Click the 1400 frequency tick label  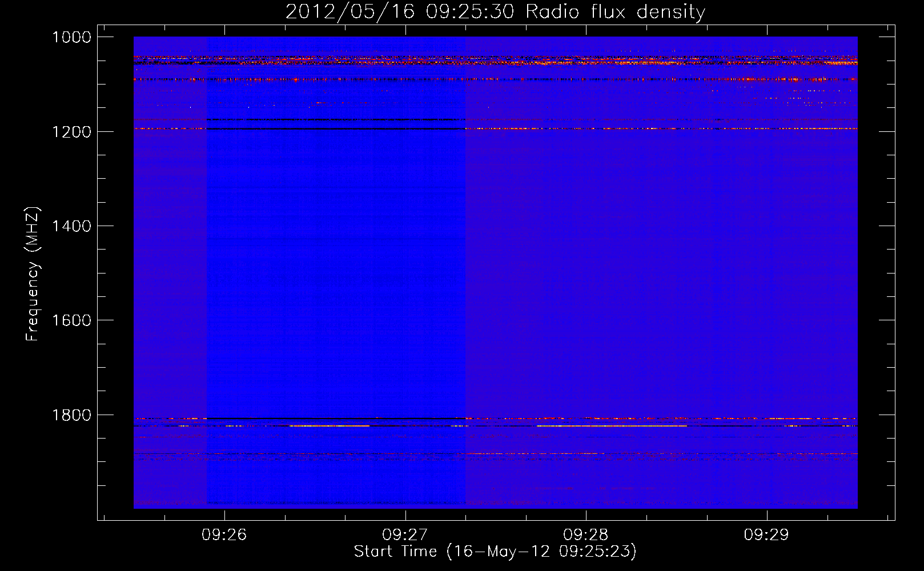(71, 226)
